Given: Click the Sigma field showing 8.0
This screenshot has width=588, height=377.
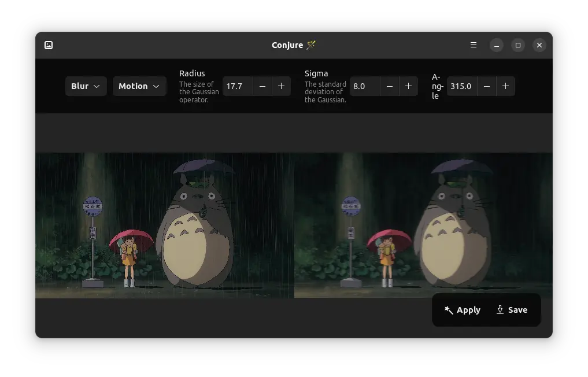Looking at the screenshot, I should click(x=364, y=86).
